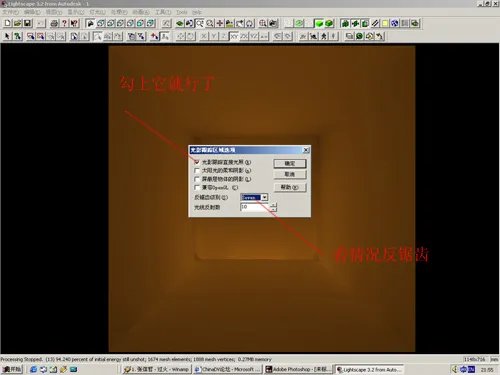Image resolution: width=500 pixels, height=375 pixels.
Task: Click the 光线反射数 value field
Action: point(254,207)
